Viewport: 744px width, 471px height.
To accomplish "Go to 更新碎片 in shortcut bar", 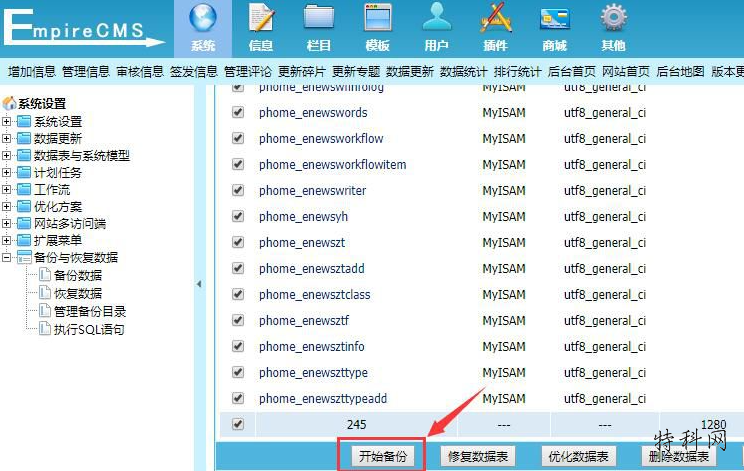I will (302, 72).
